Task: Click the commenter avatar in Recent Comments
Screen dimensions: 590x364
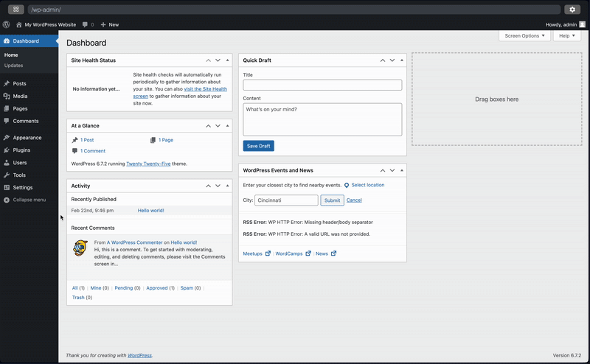Action: pos(80,248)
